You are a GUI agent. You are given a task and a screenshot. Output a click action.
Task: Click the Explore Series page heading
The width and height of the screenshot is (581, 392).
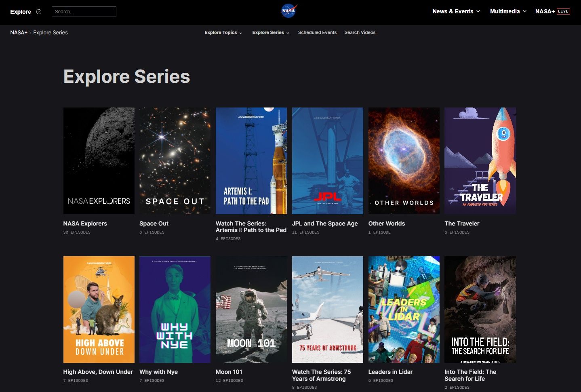(126, 77)
